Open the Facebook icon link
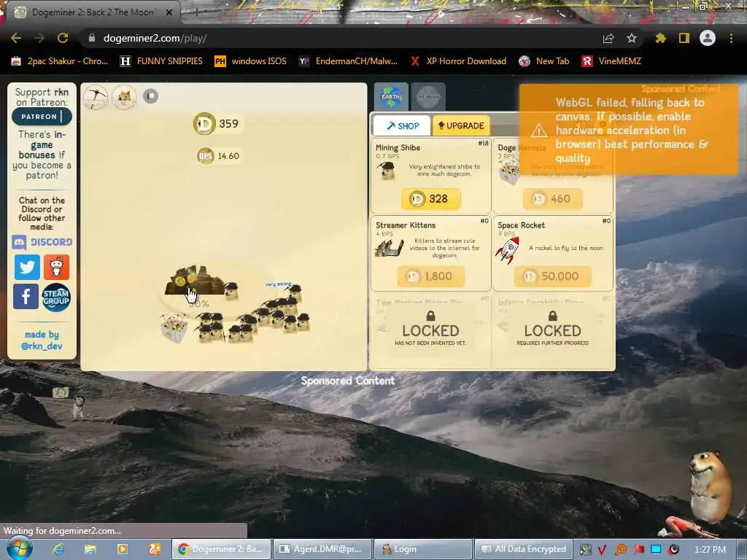Screen dimensions: 747x560 (26, 297)
